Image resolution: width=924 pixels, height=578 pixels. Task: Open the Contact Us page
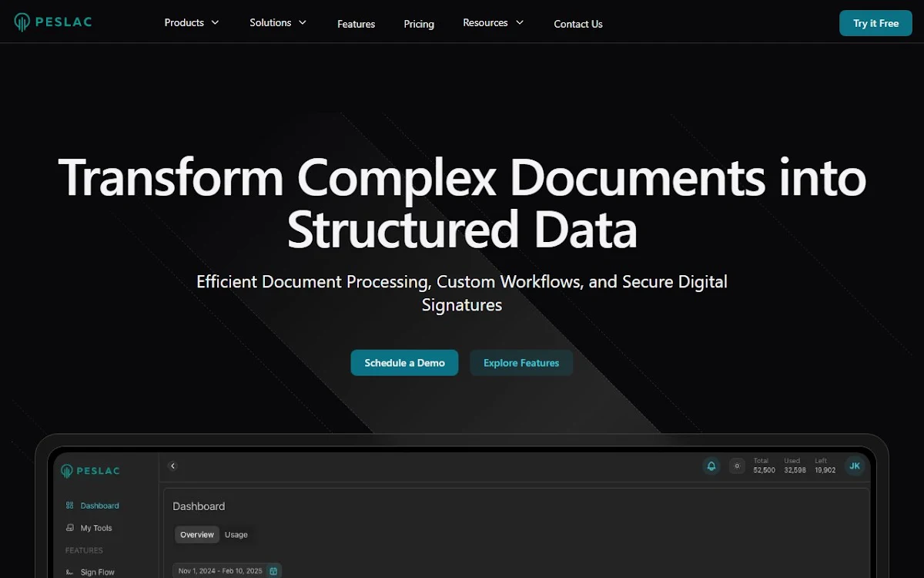(x=578, y=24)
